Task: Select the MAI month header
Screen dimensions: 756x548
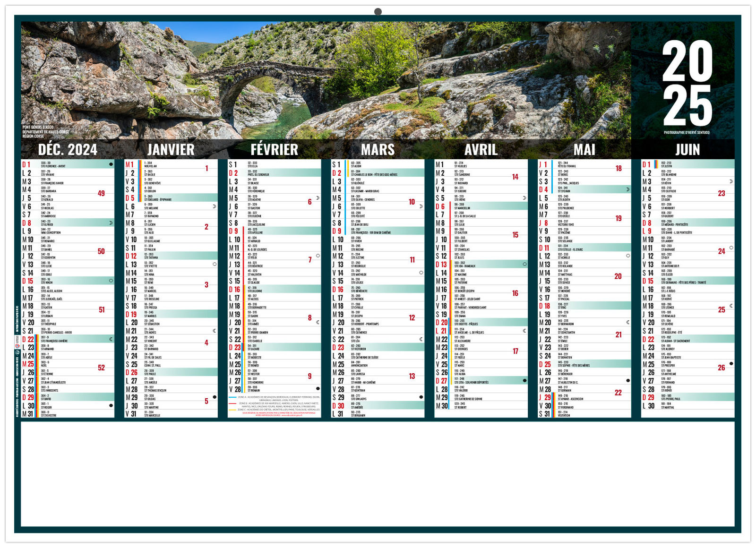Action: pos(584,150)
